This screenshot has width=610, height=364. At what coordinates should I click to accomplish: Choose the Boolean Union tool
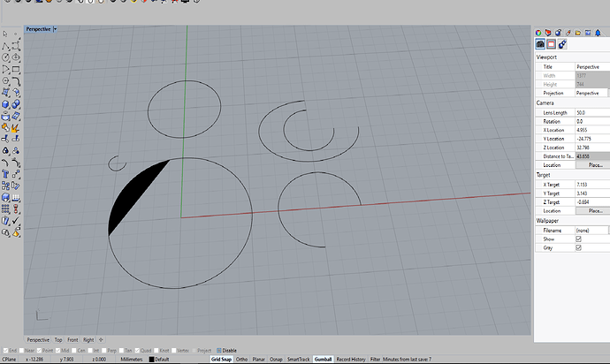(16, 104)
